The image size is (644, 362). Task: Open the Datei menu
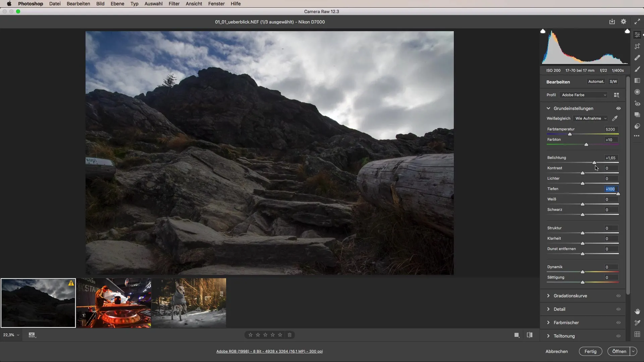click(x=55, y=4)
